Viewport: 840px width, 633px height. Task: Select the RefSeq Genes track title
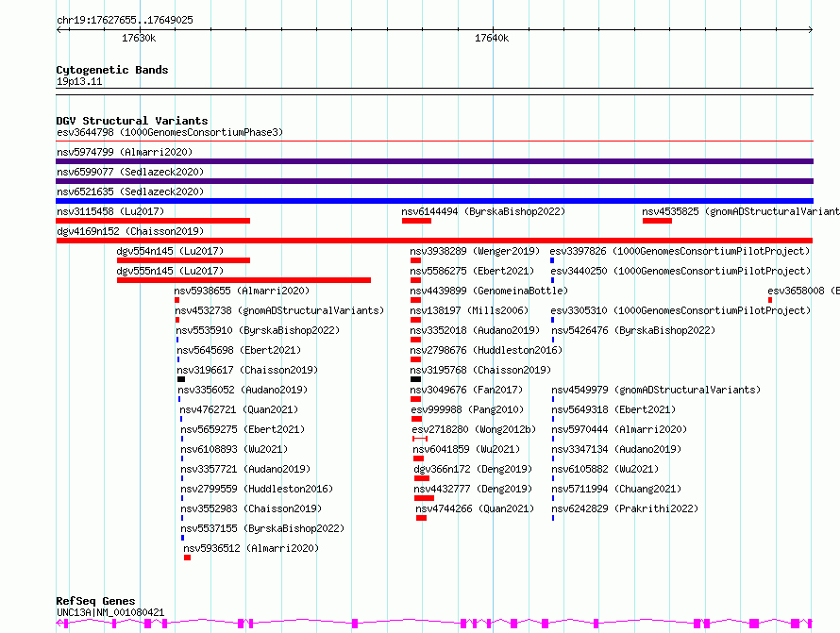(x=95, y=601)
